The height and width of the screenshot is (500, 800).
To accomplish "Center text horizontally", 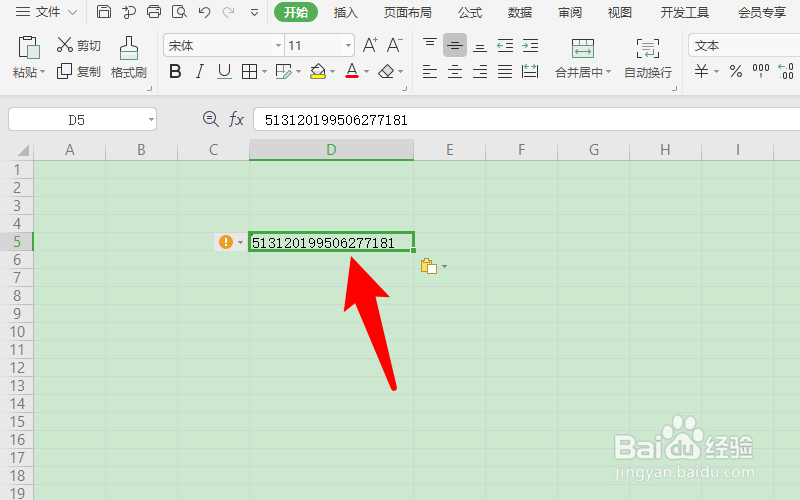I will [x=455, y=72].
